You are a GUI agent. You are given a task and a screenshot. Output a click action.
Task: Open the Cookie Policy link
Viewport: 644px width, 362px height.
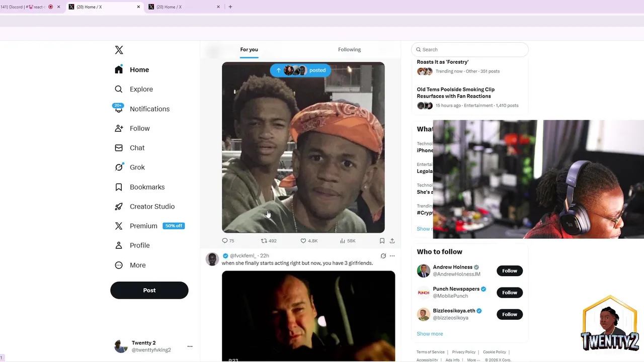tap(495, 352)
